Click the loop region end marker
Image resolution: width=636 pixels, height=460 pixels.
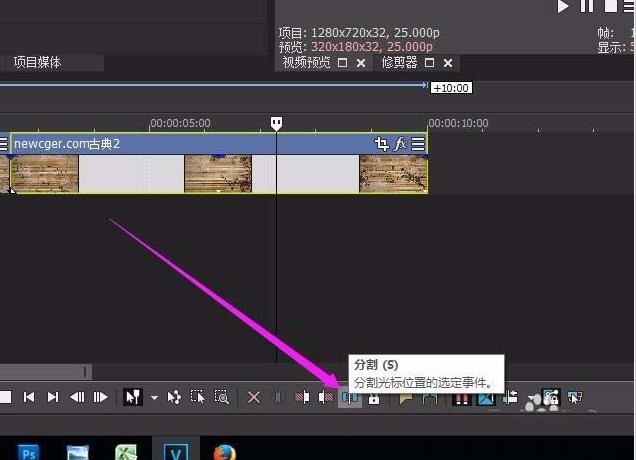click(425, 85)
